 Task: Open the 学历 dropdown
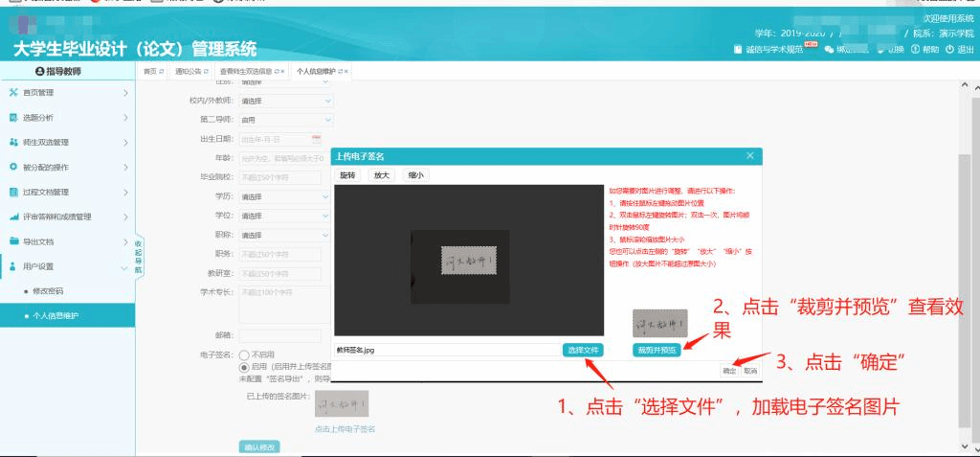tap(285, 196)
